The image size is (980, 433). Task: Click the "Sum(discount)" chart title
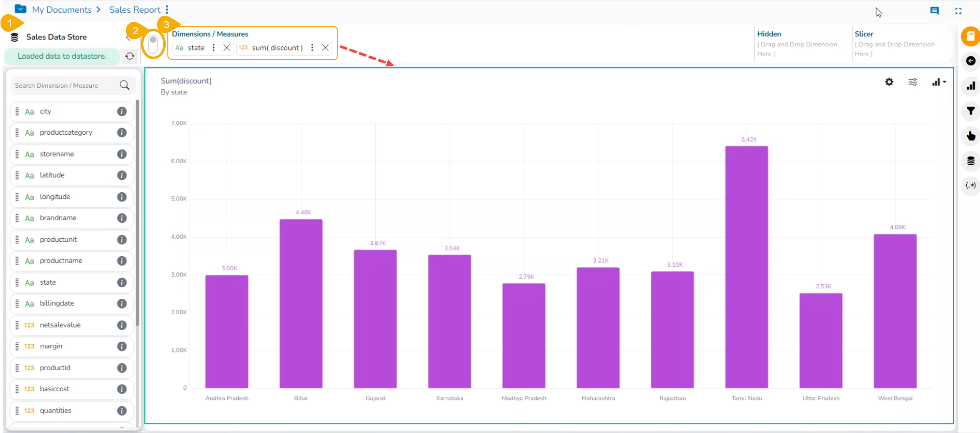pos(186,81)
